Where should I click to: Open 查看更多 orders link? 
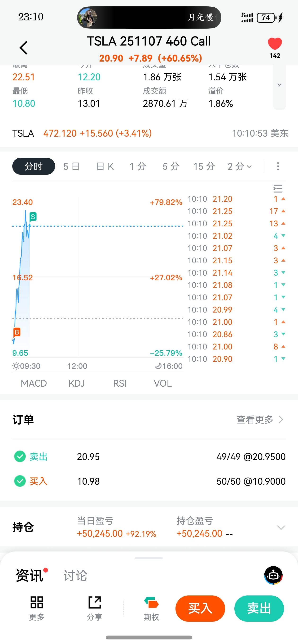pyautogui.click(x=260, y=420)
